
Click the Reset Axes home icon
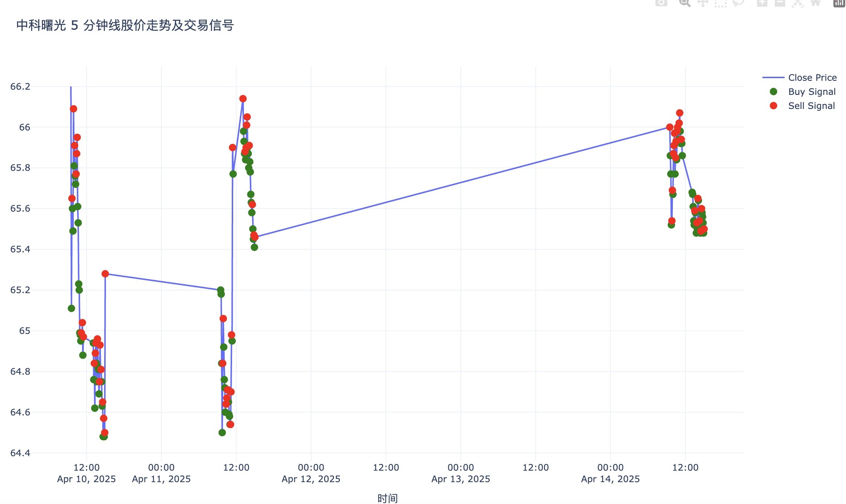(x=815, y=3)
